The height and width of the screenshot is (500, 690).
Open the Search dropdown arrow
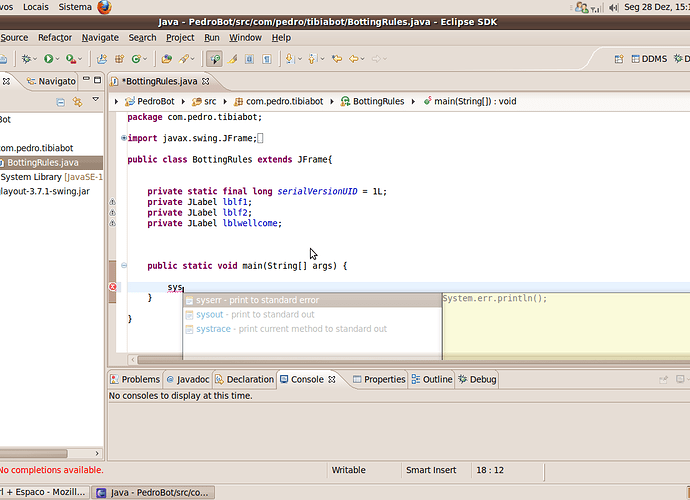pos(192,59)
